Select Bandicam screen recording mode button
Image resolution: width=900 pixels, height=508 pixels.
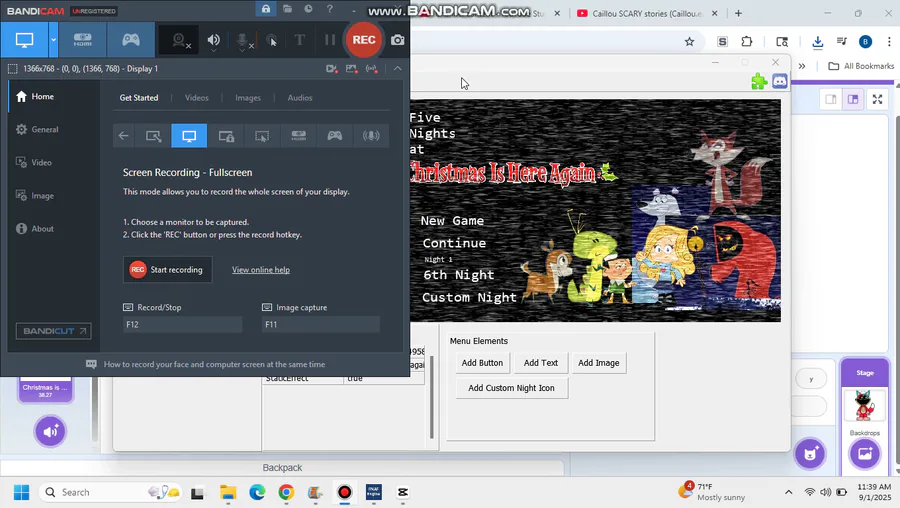click(x=24, y=40)
